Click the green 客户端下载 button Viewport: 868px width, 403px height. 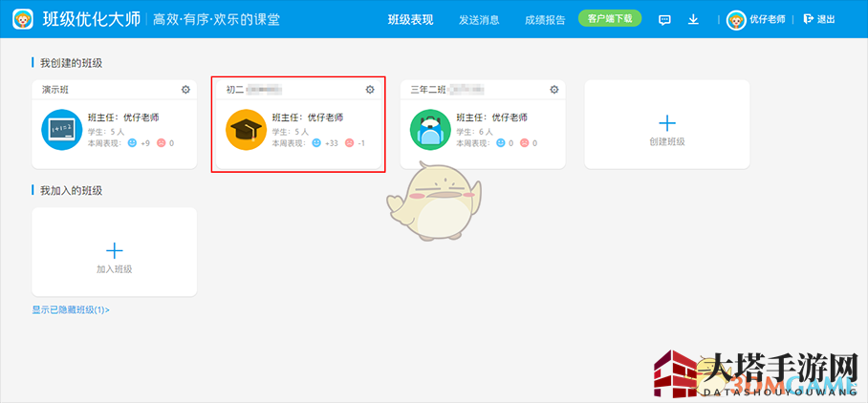(x=610, y=18)
